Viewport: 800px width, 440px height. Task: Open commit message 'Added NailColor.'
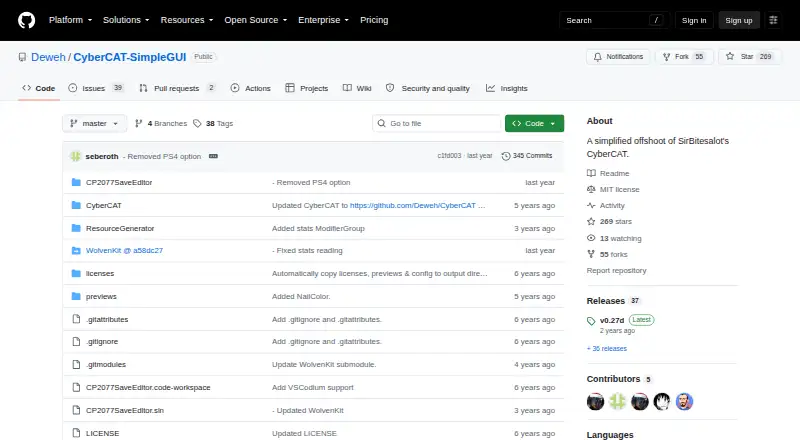(x=301, y=297)
